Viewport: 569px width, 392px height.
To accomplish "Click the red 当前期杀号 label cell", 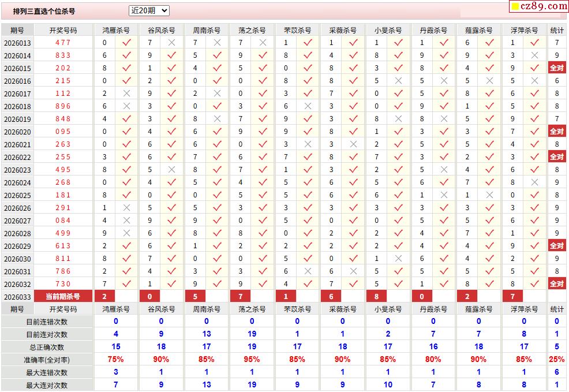I will click(63, 297).
